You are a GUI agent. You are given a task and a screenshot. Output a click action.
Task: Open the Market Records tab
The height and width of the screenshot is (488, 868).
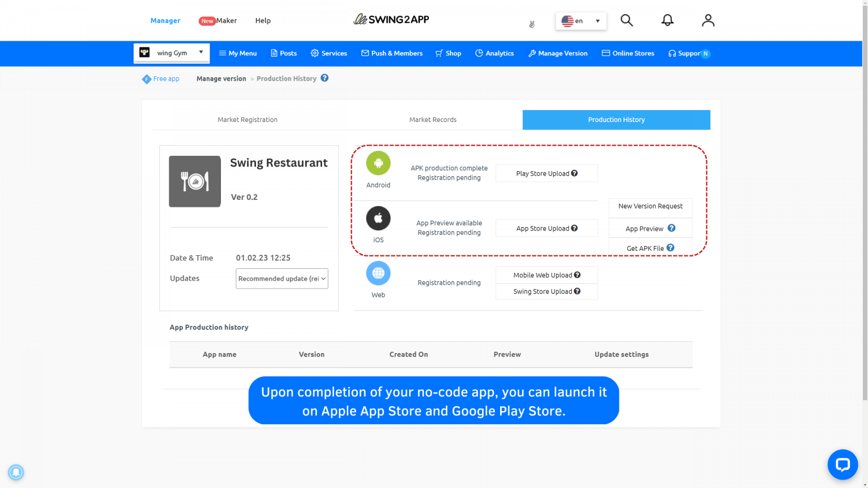[433, 119]
